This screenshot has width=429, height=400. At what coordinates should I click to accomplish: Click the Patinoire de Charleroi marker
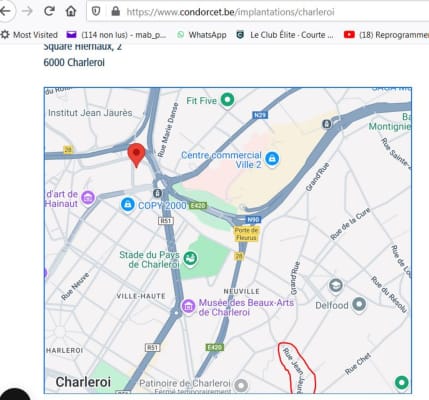click(x=241, y=385)
